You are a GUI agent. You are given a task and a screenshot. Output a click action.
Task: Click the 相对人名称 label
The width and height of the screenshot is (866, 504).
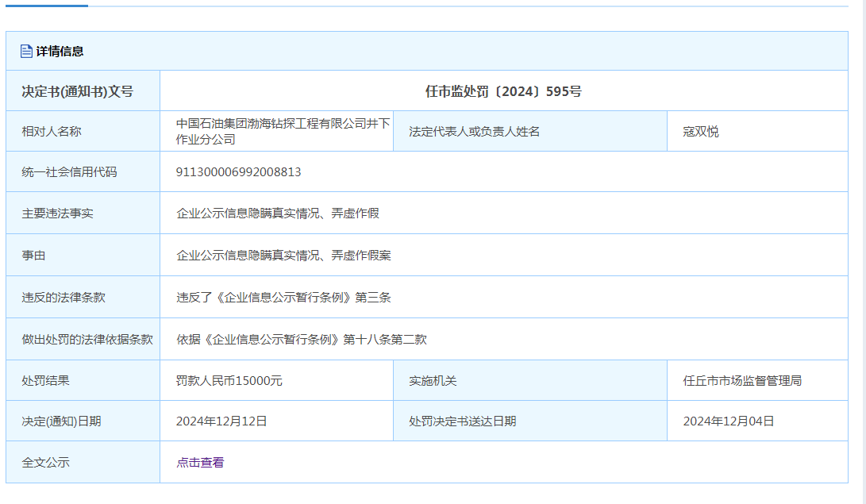point(52,132)
